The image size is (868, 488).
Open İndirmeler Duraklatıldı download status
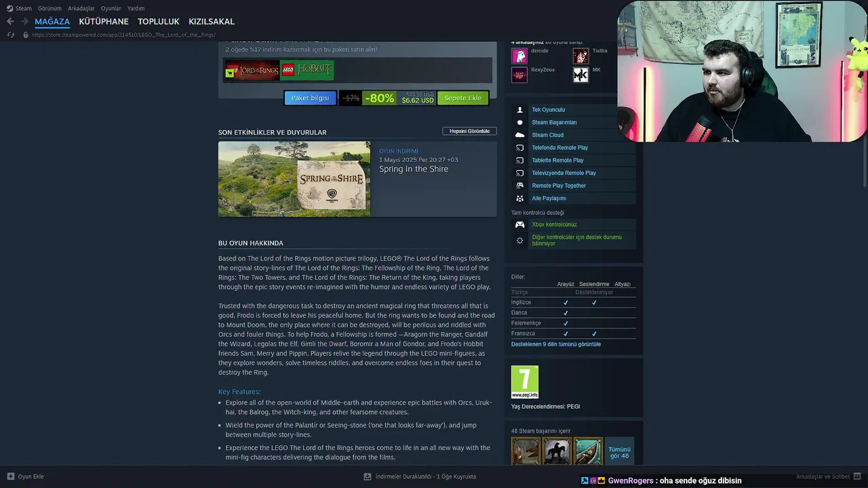(426, 476)
